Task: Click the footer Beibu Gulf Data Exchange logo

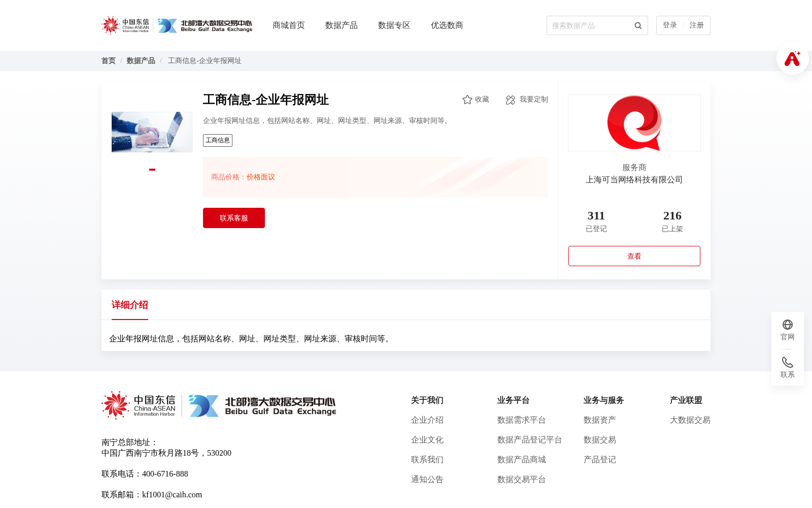Action: coord(262,405)
